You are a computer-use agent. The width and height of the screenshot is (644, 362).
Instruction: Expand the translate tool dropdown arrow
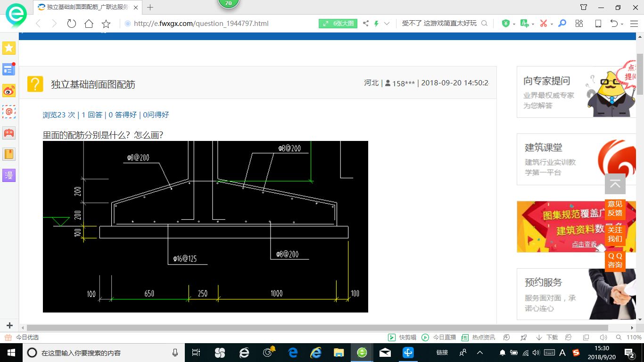[533, 24]
